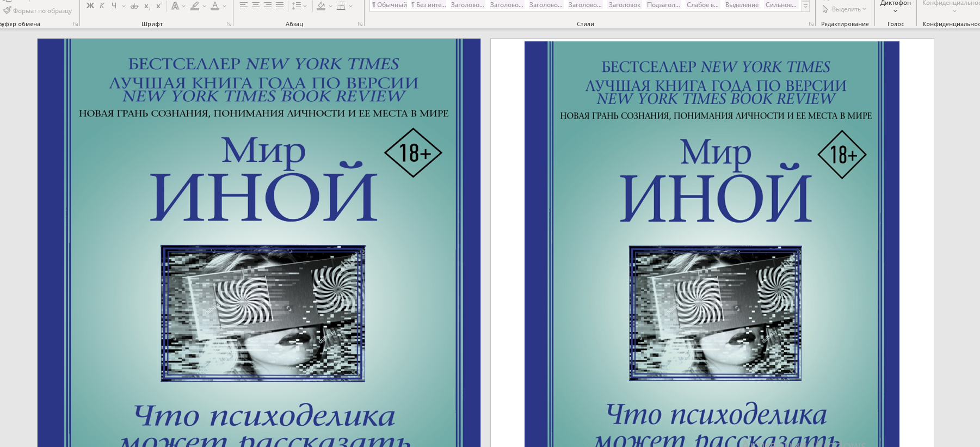Click the Выделить button
The image size is (980, 447).
coord(845,9)
